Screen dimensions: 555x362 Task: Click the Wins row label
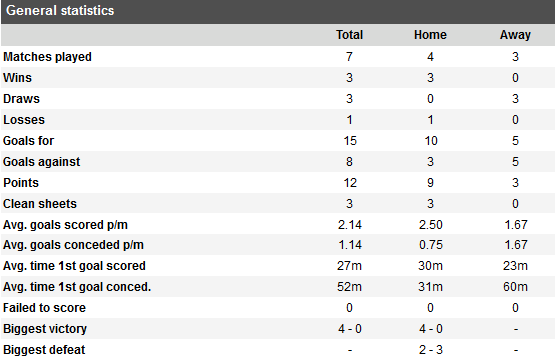pos(17,77)
